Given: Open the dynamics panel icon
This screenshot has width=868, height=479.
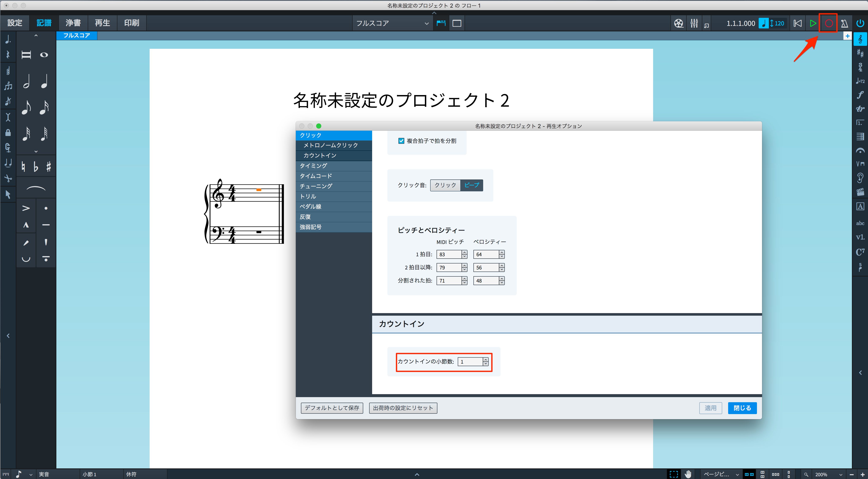Looking at the screenshot, I should pos(860,95).
